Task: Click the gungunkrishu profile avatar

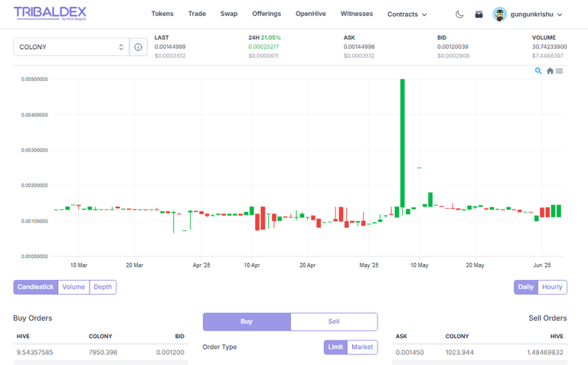Action: (x=499, y=15)
